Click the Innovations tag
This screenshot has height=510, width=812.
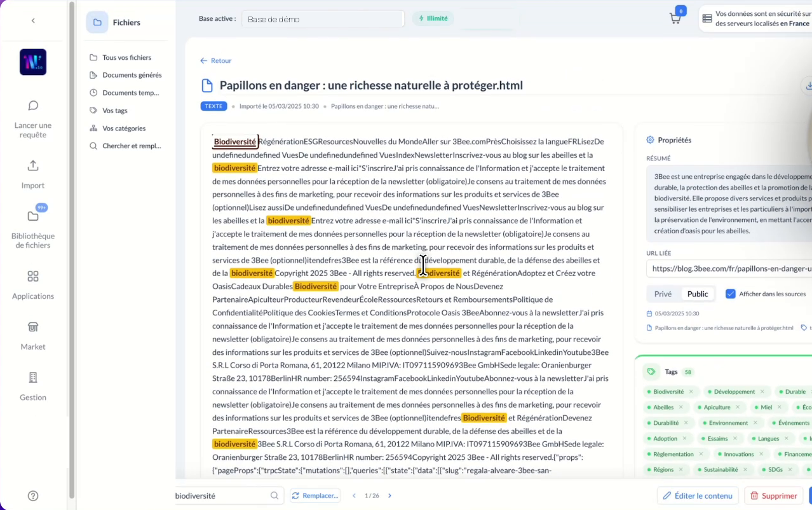743,454
